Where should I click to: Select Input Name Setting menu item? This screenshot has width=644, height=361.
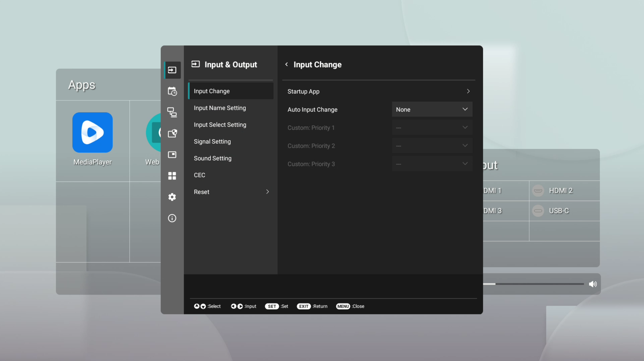[220, 108]
